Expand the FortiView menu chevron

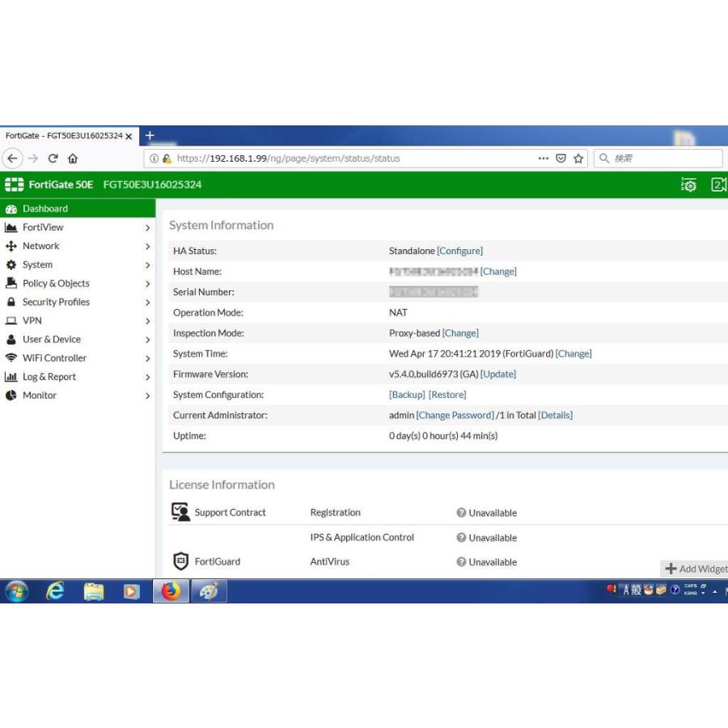pos(147,228)
